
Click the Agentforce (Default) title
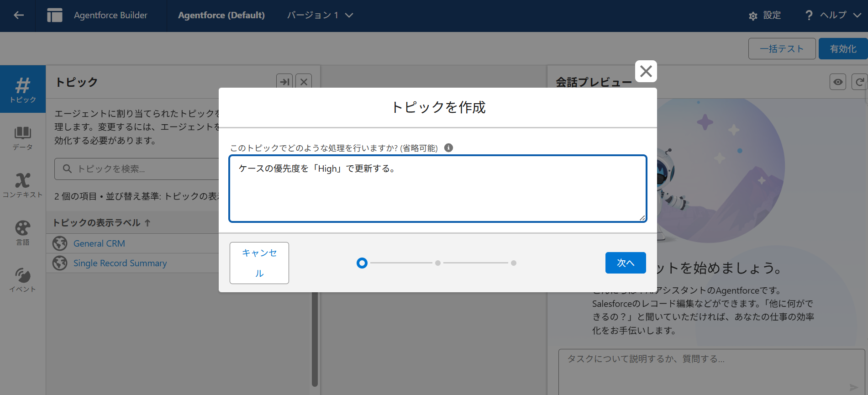(x=221, y=15)
